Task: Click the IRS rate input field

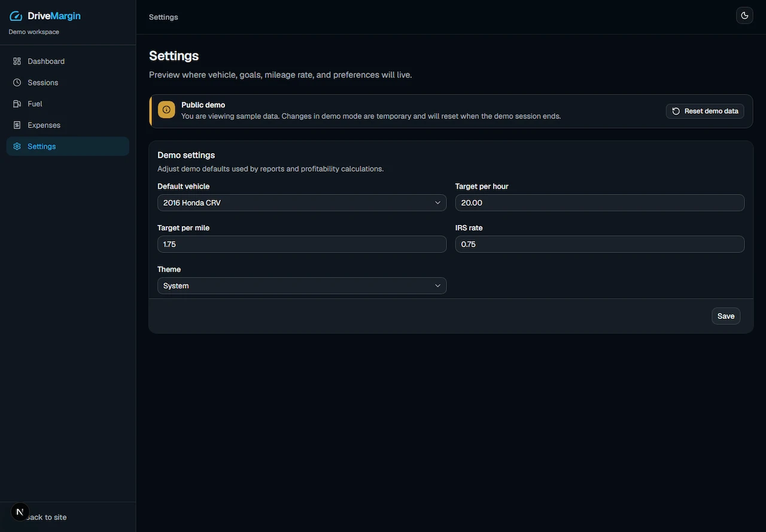Action: (x=600, y=244)
